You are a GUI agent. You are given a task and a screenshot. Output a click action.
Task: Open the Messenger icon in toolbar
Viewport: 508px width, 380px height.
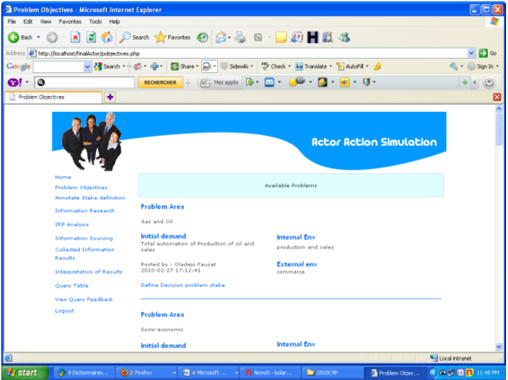[x=344, y=37]
